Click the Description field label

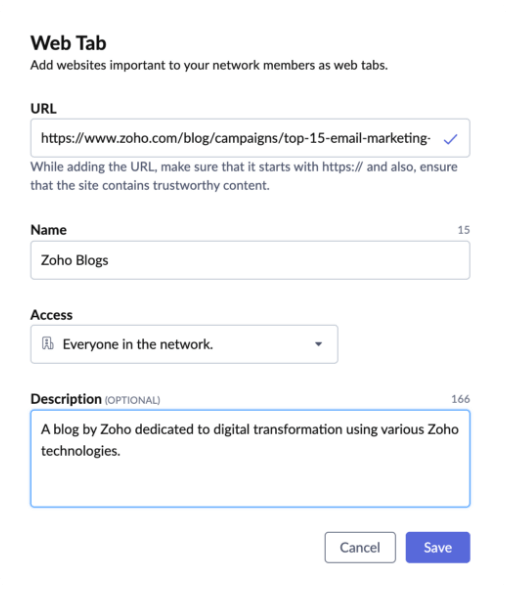(66, 399)
